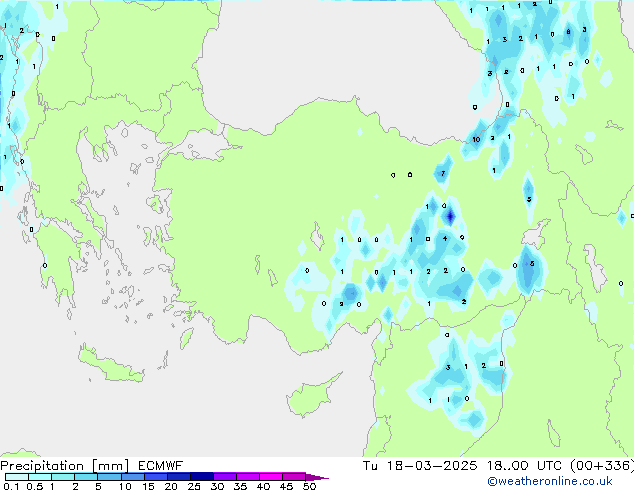Click the '[mm]' unit label
This screenshot has height=490, width=634.
pyautogui.click(x=110, y=466)
